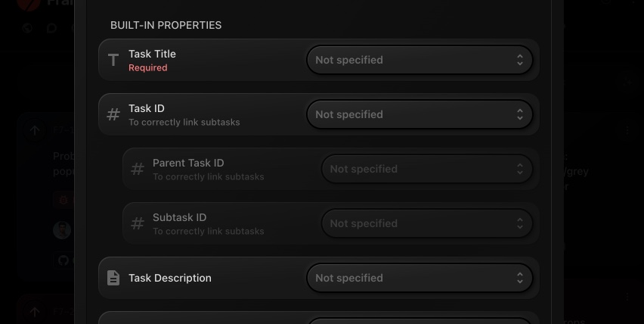Click the Parent Task ID hash icon
644x324 pixels.
pyautogui.click(x=138, y=169)
